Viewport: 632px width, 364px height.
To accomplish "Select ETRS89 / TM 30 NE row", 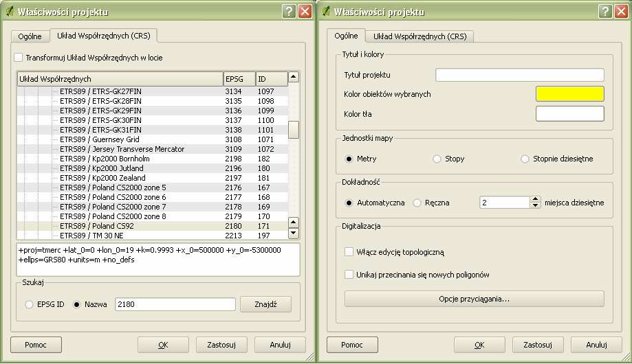I will pyautogui.click(x=153, y=236).
